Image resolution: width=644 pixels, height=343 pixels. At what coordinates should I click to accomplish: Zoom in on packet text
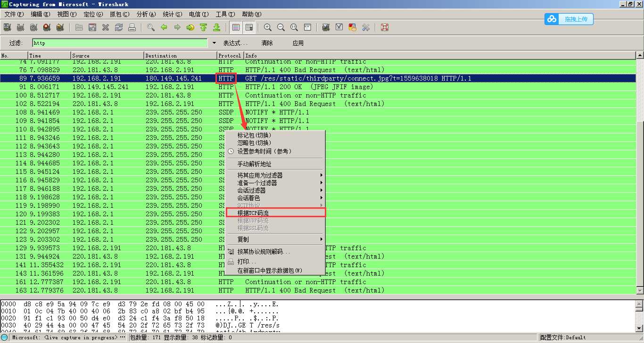click(268, 27)
